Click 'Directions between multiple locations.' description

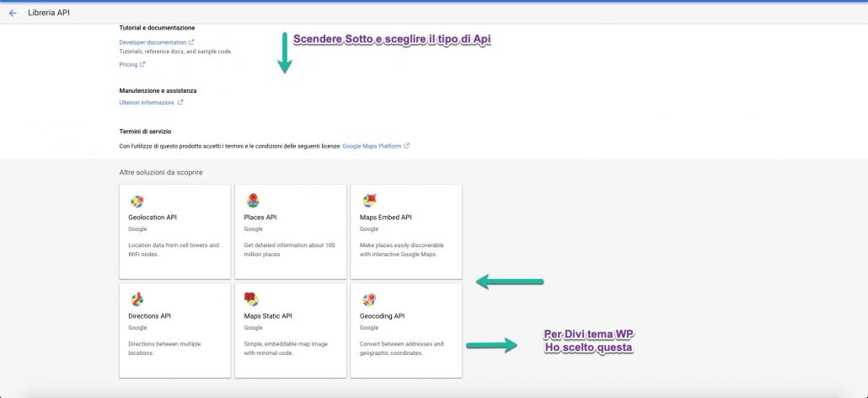pyautogui.click(x=164, y=348)
